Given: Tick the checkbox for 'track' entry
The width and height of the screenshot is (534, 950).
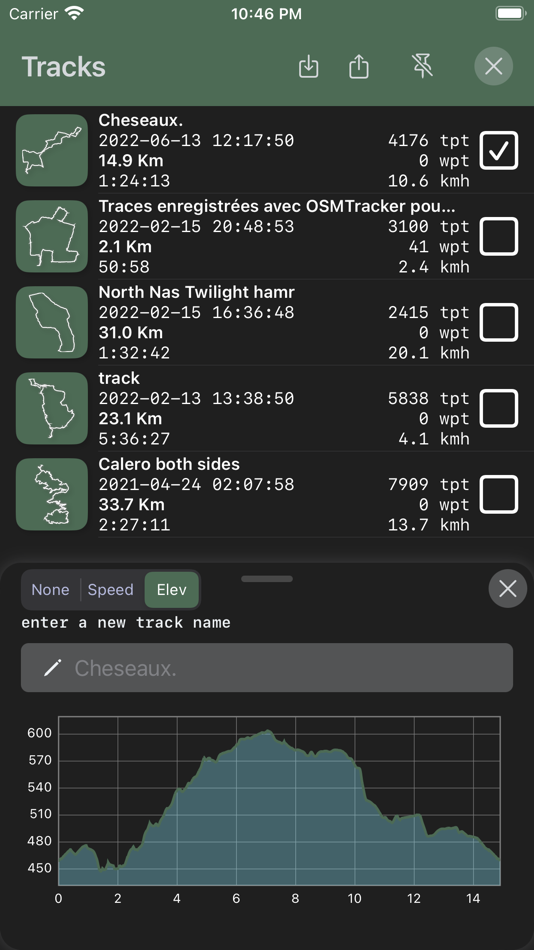Looking at the screenshot, I should pyautogui.click(x=499, y=408).
